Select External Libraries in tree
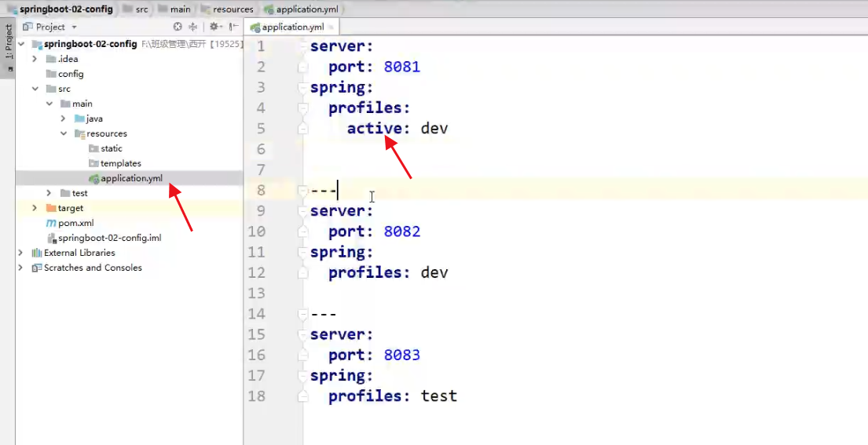 pos(79,253)
